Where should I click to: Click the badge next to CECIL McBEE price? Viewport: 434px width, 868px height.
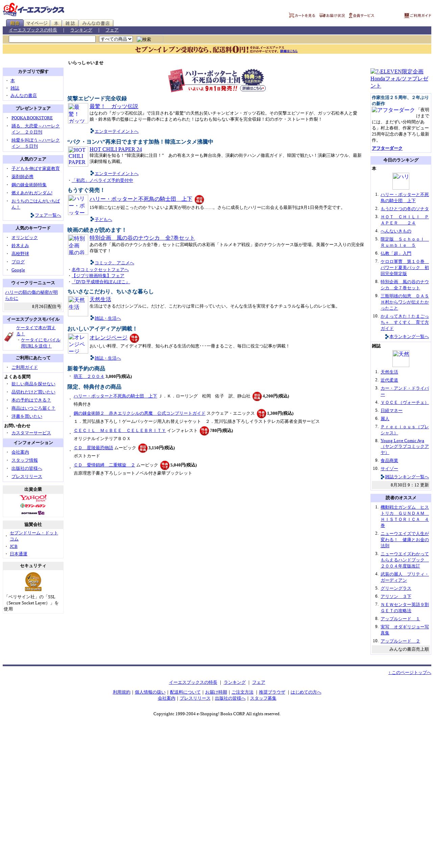204,431
